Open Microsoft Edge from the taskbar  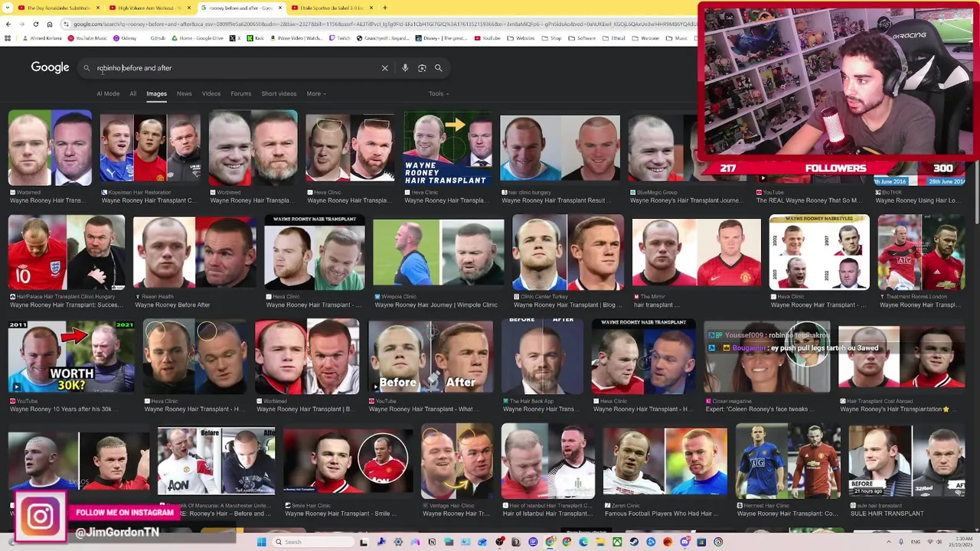pos(583,542)
